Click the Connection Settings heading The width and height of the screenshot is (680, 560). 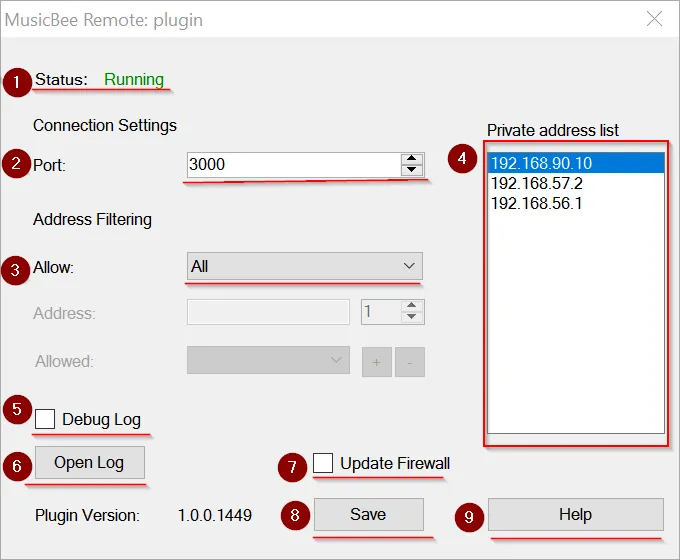(105, 125)
